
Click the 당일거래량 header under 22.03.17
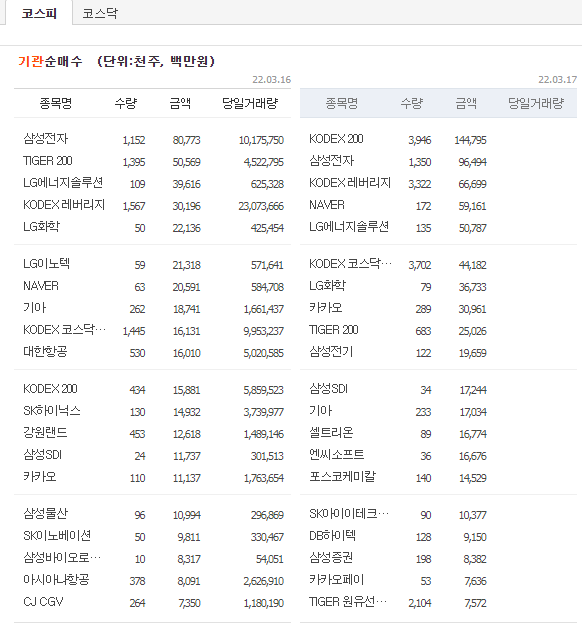click(536, 104)
